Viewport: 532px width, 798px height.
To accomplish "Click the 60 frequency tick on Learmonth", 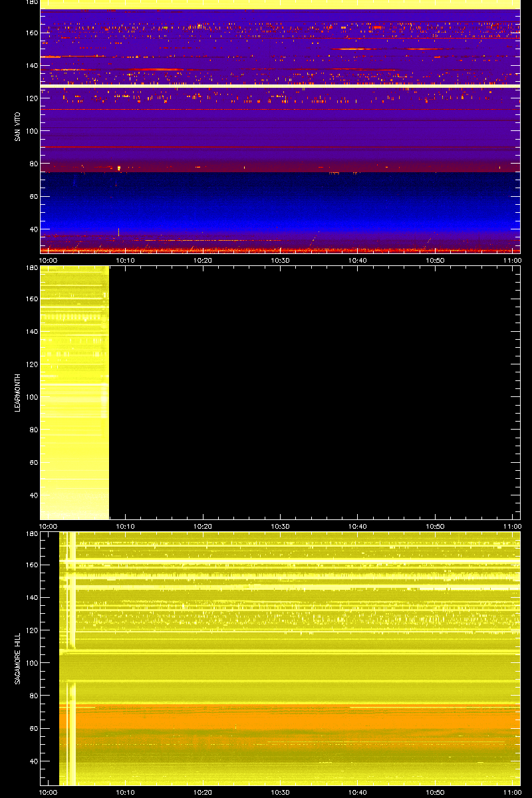I will [x=33, y=462].
